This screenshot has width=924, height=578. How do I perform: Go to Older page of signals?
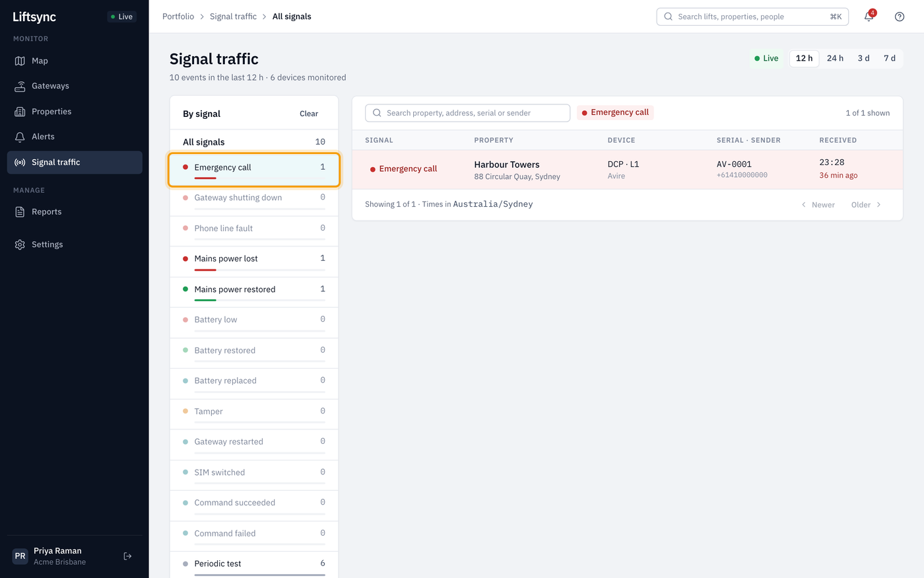(866, 205)
